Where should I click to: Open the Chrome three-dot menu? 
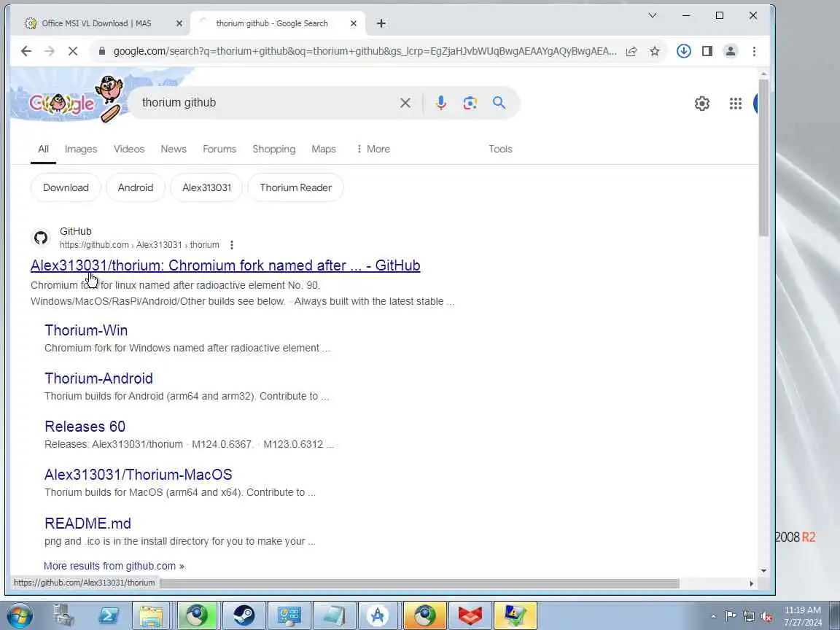coord(754,51)
